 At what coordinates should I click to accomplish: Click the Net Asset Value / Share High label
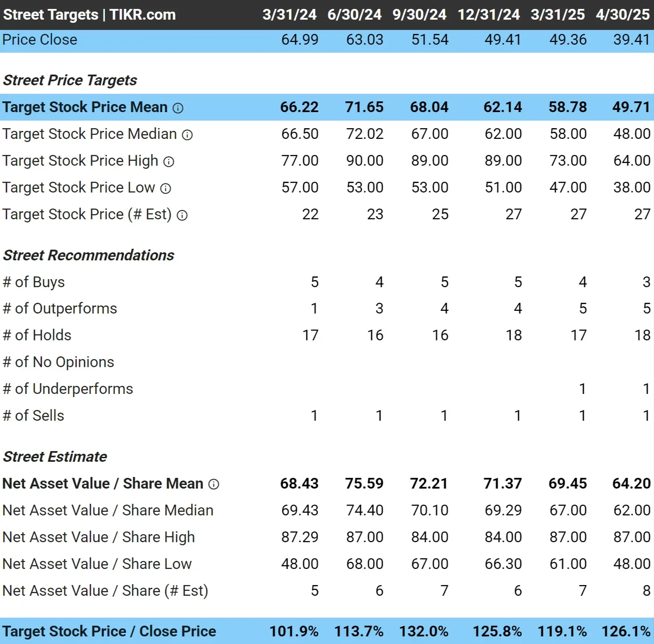(99, 537)
